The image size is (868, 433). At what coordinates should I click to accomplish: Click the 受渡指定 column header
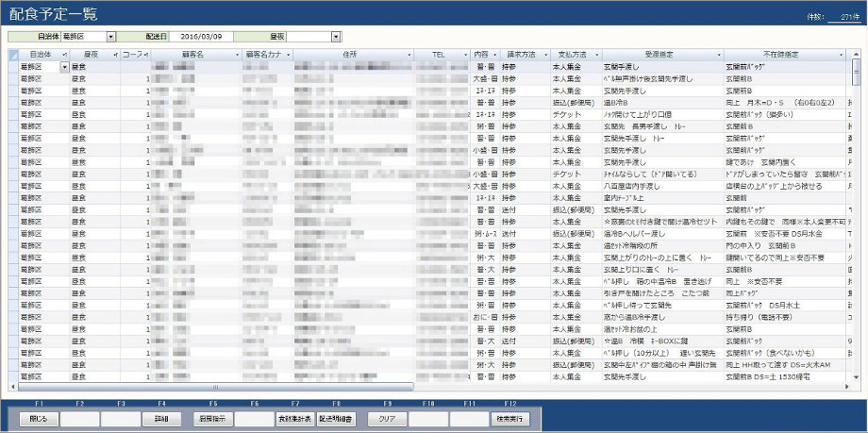[x=663, y=55]
